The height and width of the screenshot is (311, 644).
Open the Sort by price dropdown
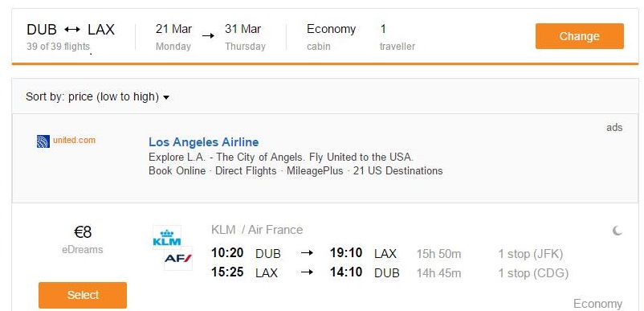(x=98, y=97)
